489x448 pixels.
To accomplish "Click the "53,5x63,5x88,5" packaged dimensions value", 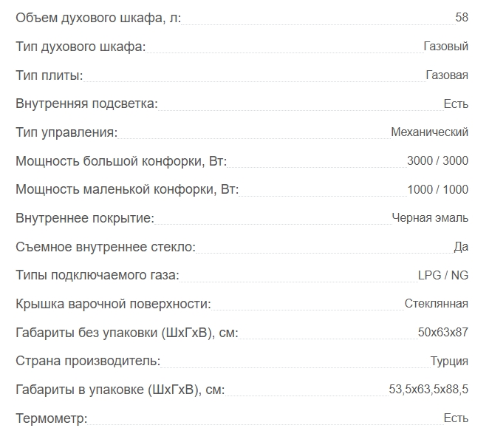I will [x=428, y=390].
